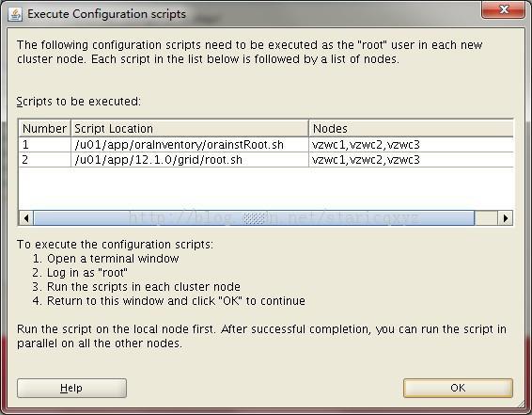Select the nodes cell in row 2
This screenshot has height=415, width=532.
pyautogui.click(x=411, y=160)
